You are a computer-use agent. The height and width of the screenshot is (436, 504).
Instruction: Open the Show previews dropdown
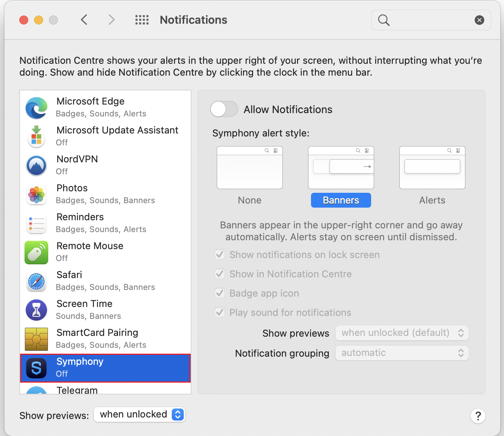[x=402, y=333]
